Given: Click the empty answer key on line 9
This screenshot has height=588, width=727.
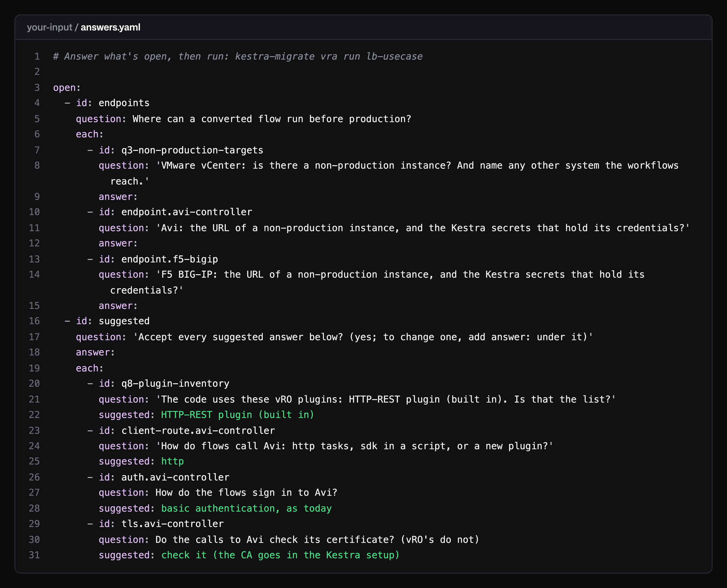Looking at the screenshot, I should click(118, 197).
